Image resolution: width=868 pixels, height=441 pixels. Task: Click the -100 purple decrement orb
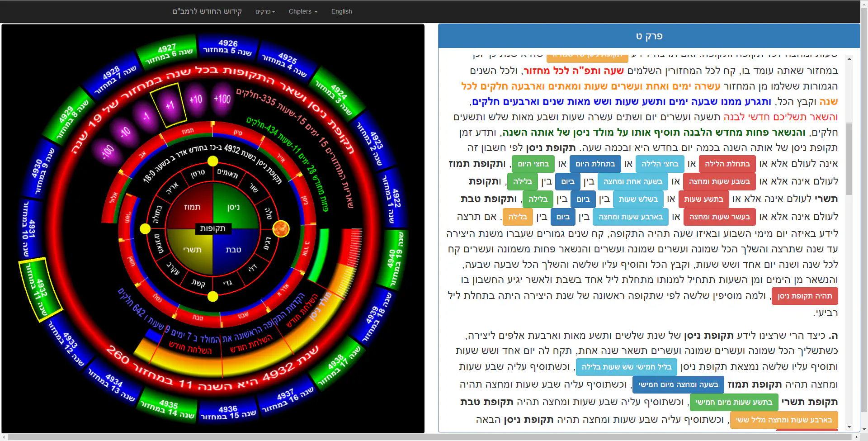[108, 151]
